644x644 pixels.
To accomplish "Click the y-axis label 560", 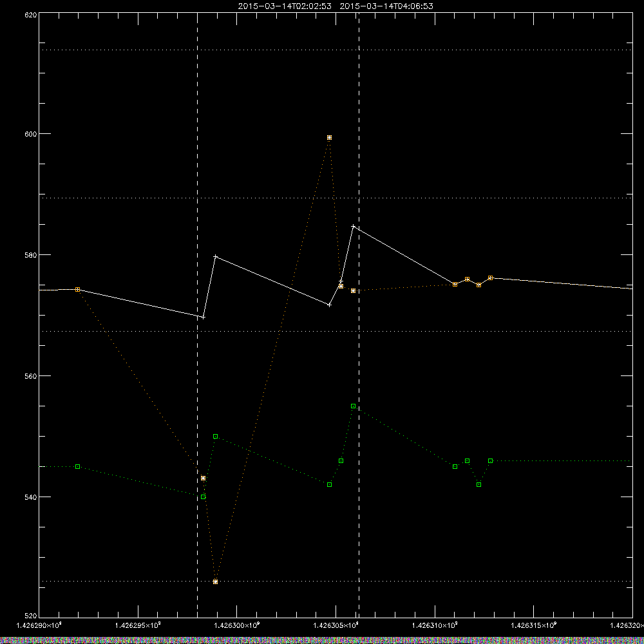I will point(31,376).
